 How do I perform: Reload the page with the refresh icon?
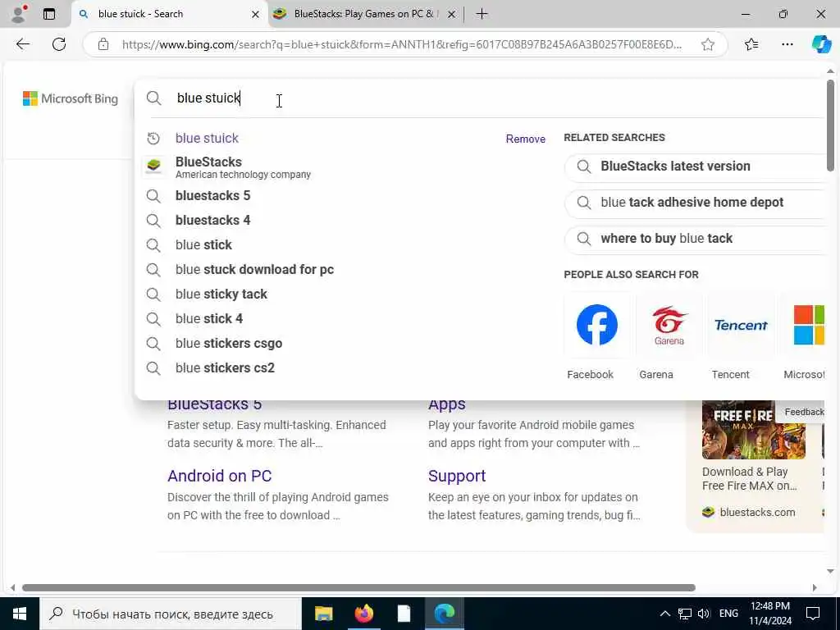[59, 44]
